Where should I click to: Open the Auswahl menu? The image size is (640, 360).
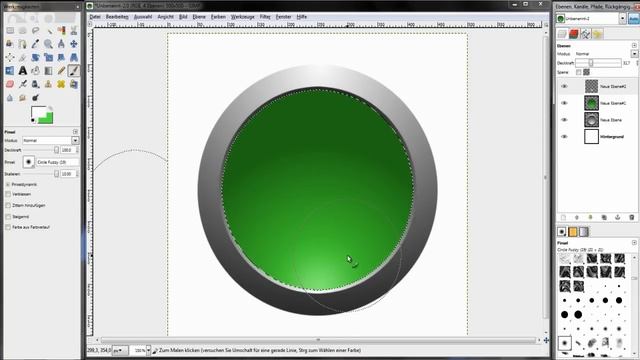(143, 17)
